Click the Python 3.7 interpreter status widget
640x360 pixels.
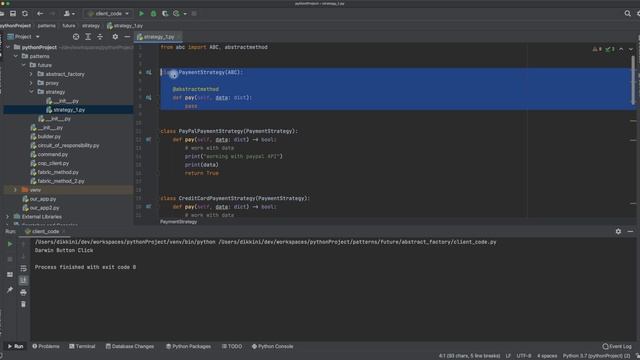click(x=596, y=356)
